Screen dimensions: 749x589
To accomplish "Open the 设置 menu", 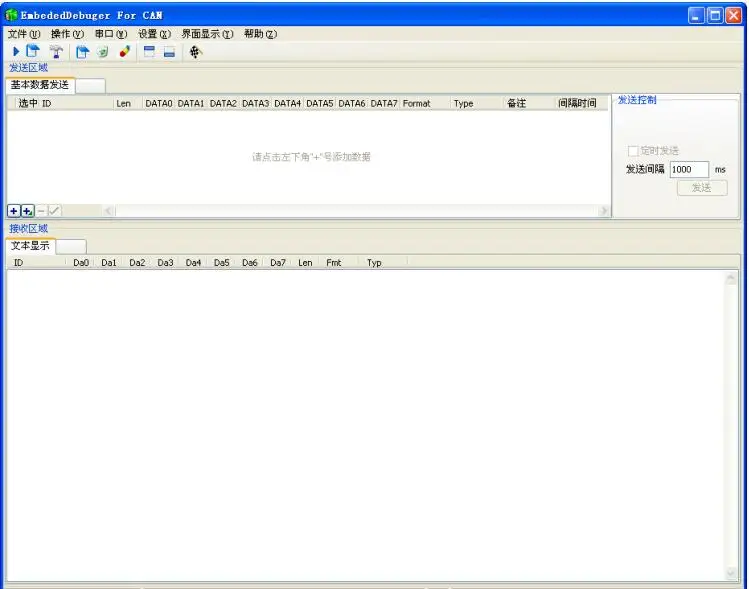I will pyautogui.click(x=154, y=34).
